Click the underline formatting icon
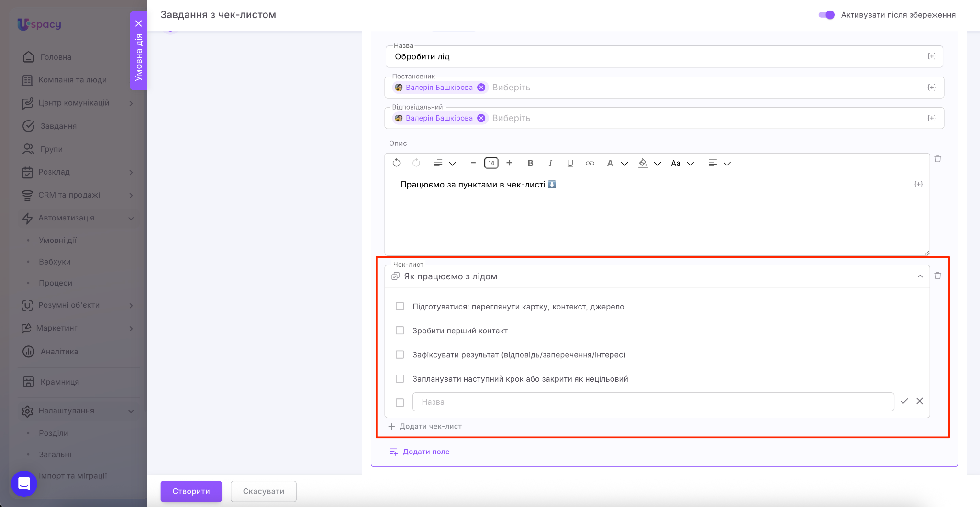 570,163
